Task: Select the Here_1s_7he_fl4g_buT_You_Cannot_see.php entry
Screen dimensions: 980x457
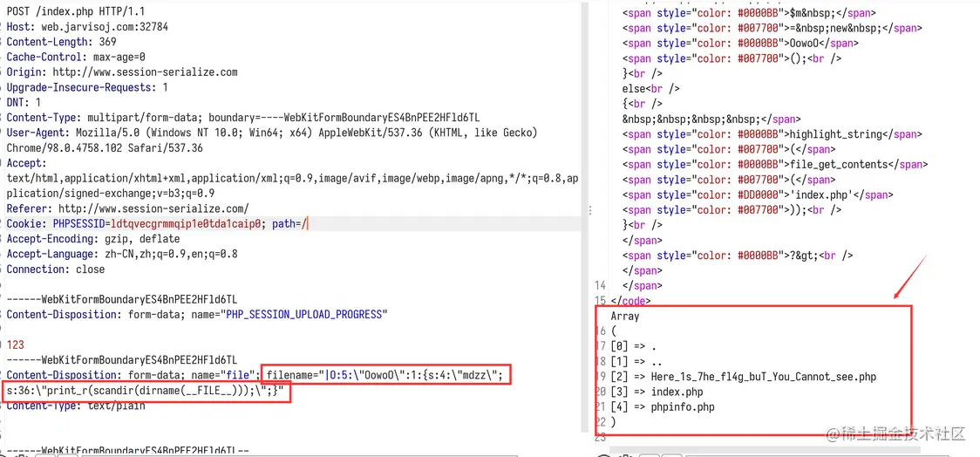Action: point(743,377)
